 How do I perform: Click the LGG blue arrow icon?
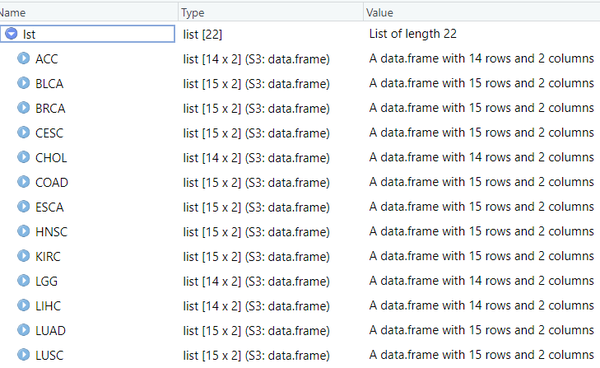click(23, 280)
